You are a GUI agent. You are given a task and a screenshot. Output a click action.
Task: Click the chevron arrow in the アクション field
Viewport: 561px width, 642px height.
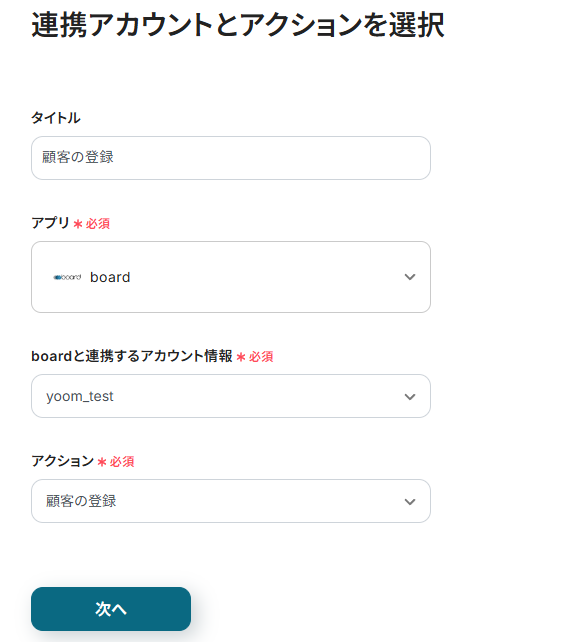point(410,502)
